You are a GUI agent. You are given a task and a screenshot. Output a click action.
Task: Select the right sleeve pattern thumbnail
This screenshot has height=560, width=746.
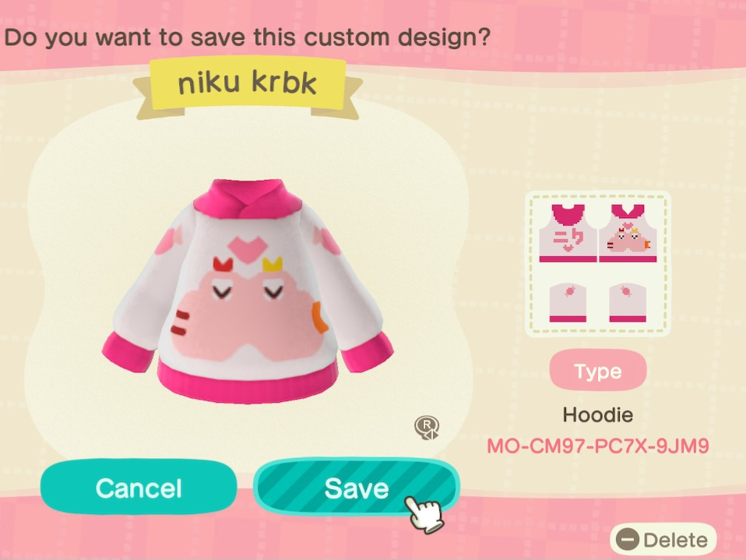[x=628, y=303]
